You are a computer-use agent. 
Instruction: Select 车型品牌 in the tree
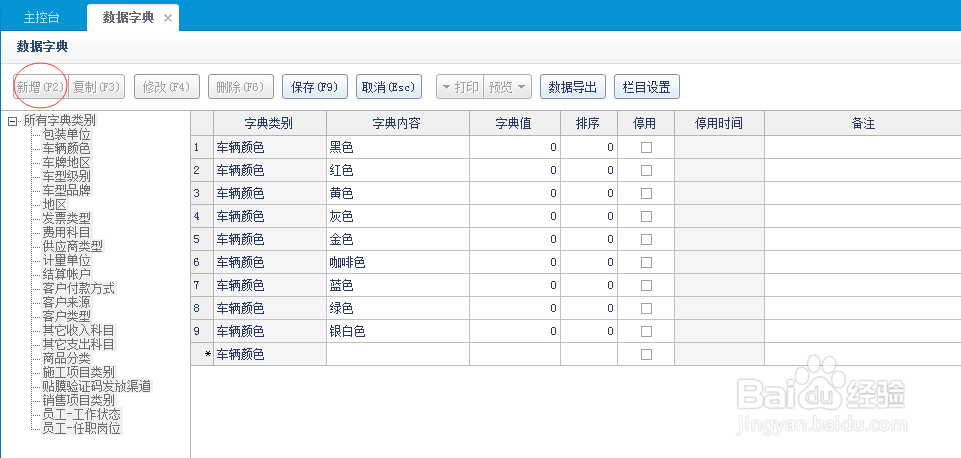tap(66, 190)
